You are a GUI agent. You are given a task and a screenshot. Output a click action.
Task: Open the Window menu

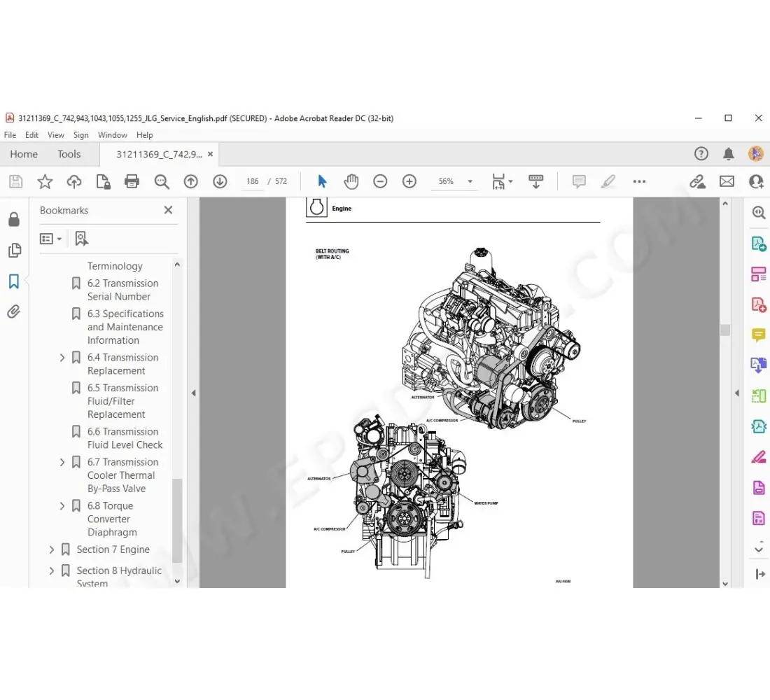coord(112,135)
